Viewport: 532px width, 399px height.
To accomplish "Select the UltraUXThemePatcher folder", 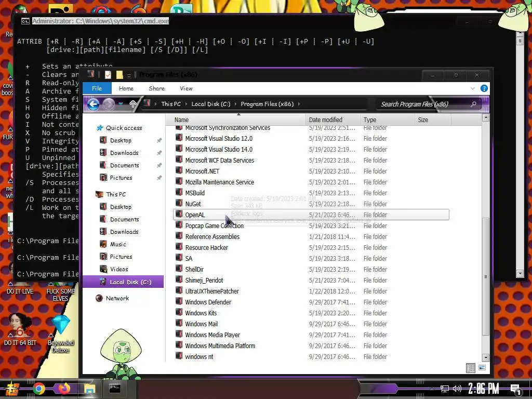I will (212, 291).
